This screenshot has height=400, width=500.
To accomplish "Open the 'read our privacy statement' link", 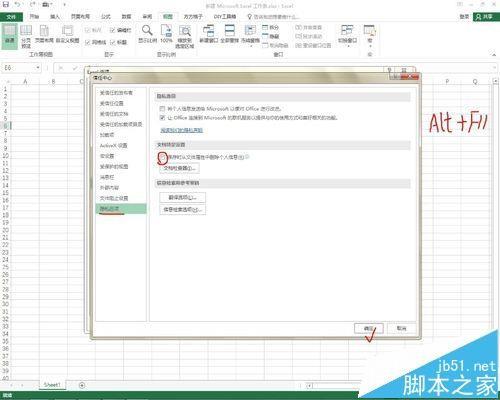I will pos(182,130).
